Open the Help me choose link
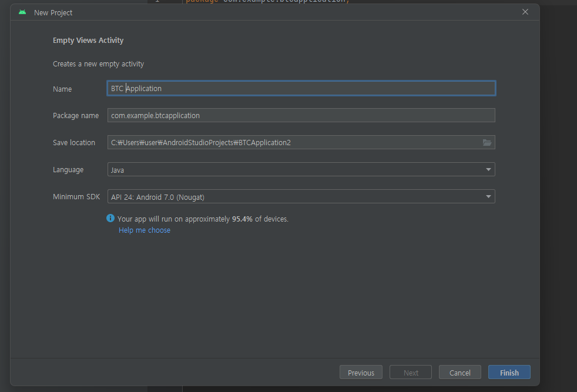Screen dimensions: 577x392 point(145,230)
